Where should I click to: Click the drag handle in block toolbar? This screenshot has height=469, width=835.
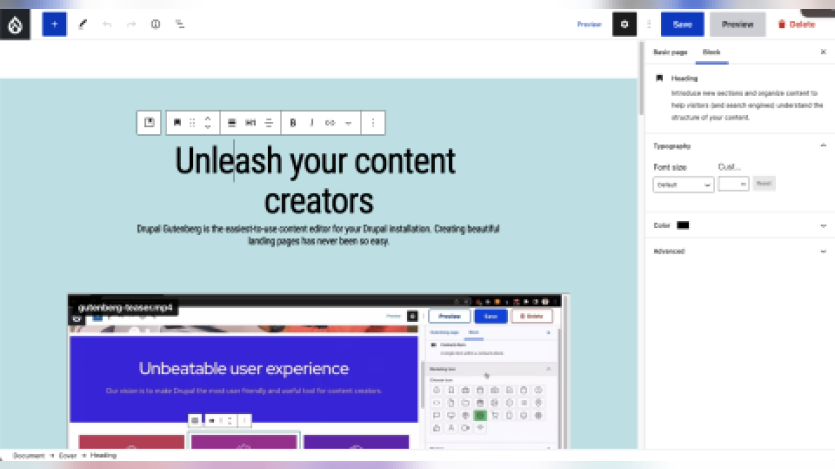click(x=192, y=122)
